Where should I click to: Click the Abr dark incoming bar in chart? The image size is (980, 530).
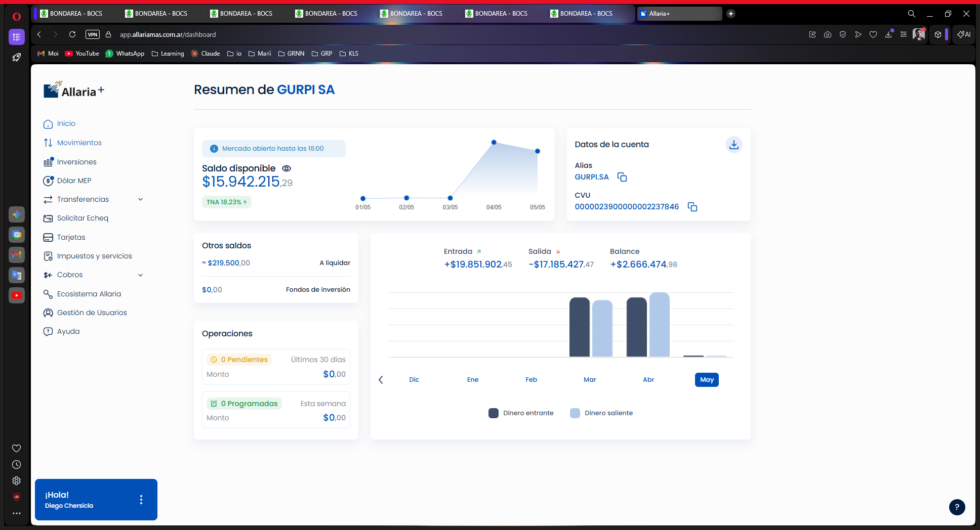[637, 327]
